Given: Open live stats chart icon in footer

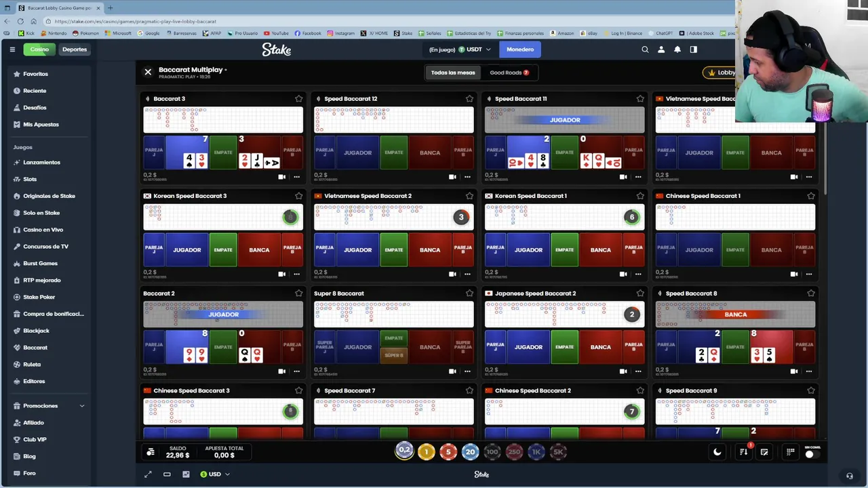Looking at the screenshot, I should pos(186,474).
